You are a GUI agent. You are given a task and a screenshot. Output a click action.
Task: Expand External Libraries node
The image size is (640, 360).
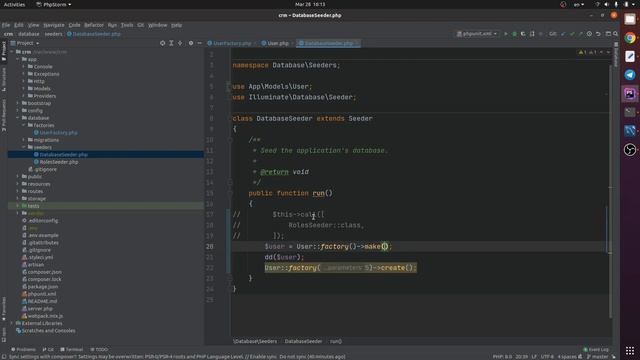12,323
